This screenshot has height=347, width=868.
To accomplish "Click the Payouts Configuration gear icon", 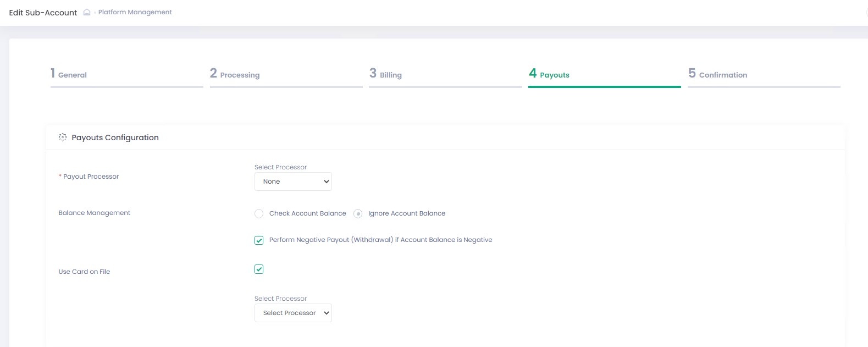I will pyautogui.click(x=63, y=137).
